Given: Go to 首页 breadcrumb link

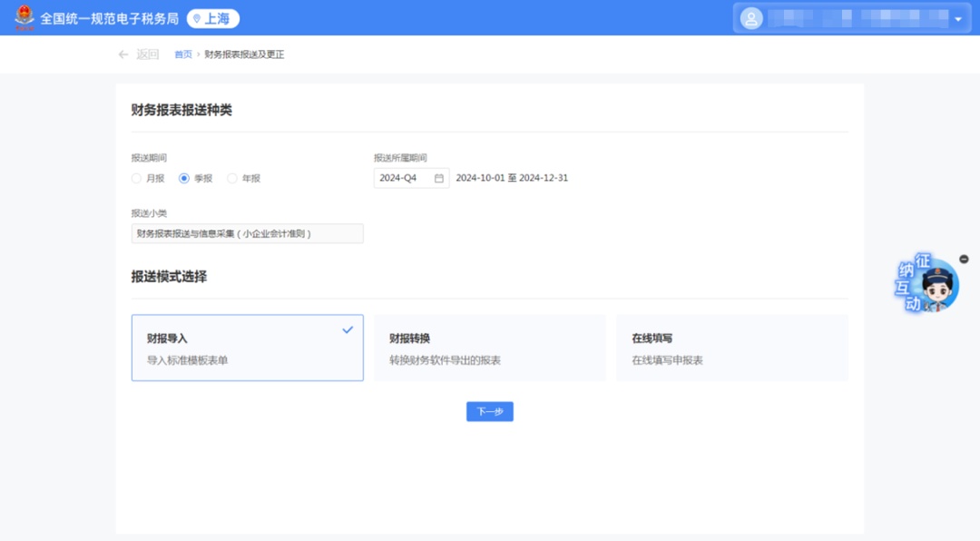Looking at the screenshot, I should coord(183,54).
